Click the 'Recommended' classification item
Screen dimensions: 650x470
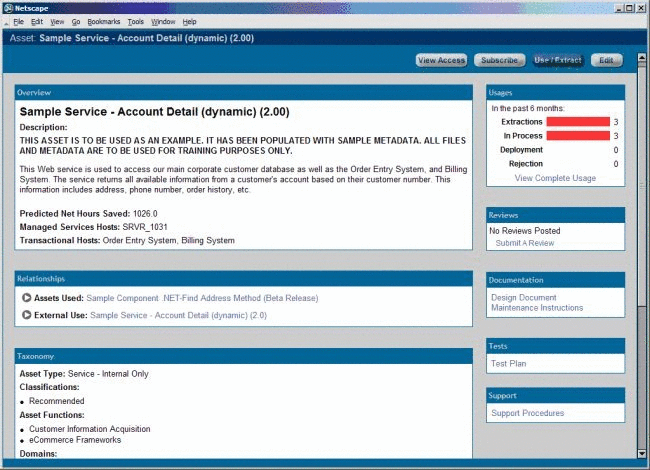click(x=56, y=401)
